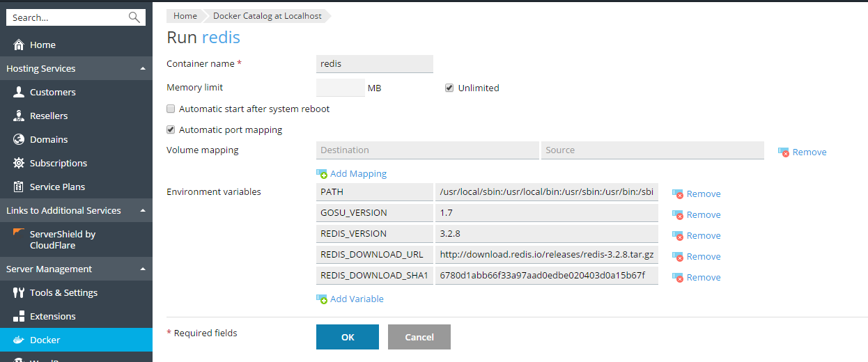Click the Docker whale icon in sidebar
Image resolution: width=868 pixels, height=362 pixels.
[19, 340]
